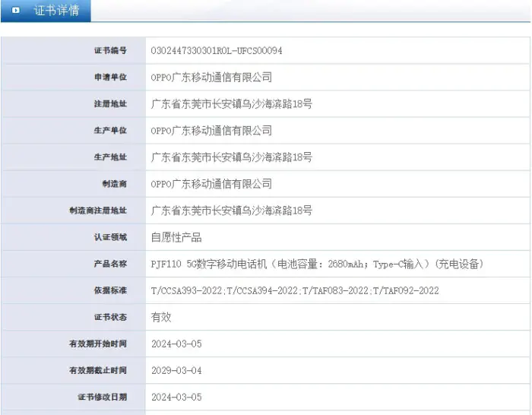This screenshot has height=415, width=532.
Task: Select the 证书详情 header tab
Action: [46, 11]
